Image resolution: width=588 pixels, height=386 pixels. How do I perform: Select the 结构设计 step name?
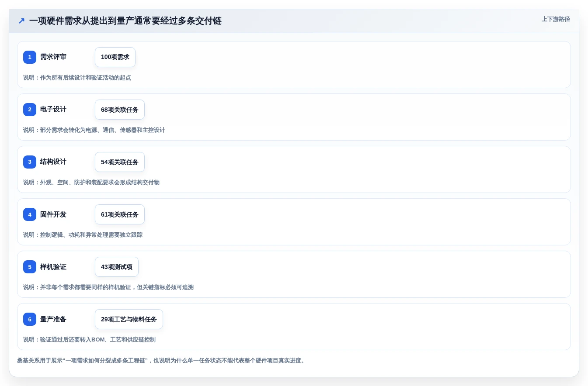53,162
